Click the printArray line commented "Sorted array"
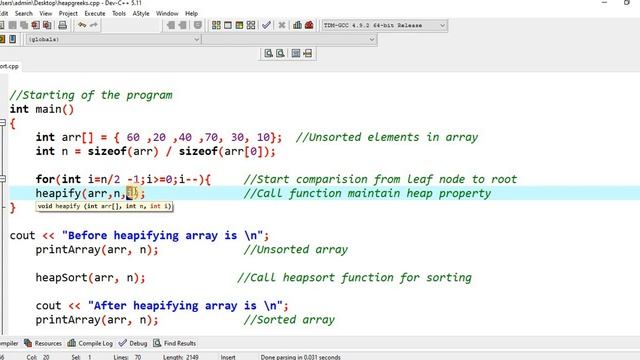The width and height of the screenshot is (640, 360). (97, 320)
